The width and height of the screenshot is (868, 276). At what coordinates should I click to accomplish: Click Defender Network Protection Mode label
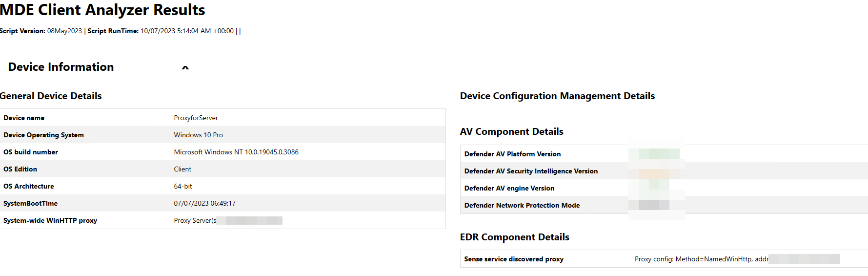coord(522,205)
